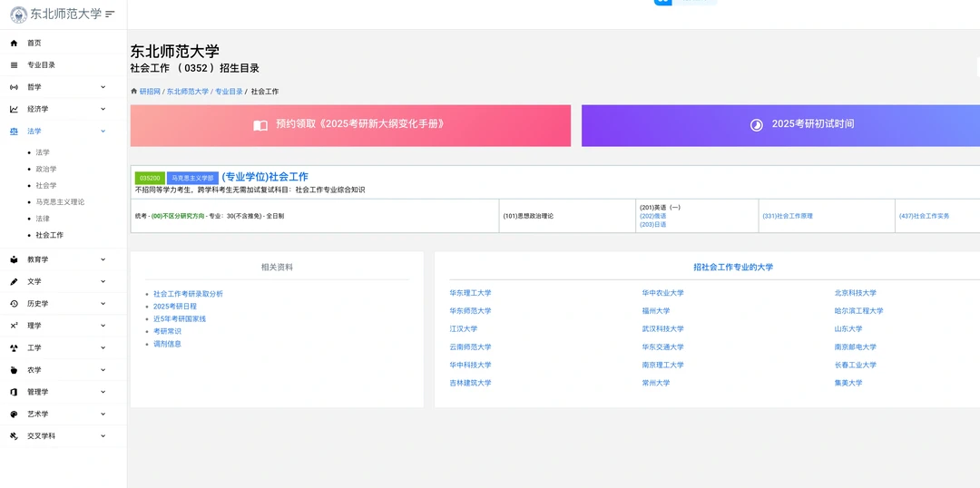Expand the 艺术学 chevron
The width and height of the screenshot is (980, 488).
click(103, 414)
